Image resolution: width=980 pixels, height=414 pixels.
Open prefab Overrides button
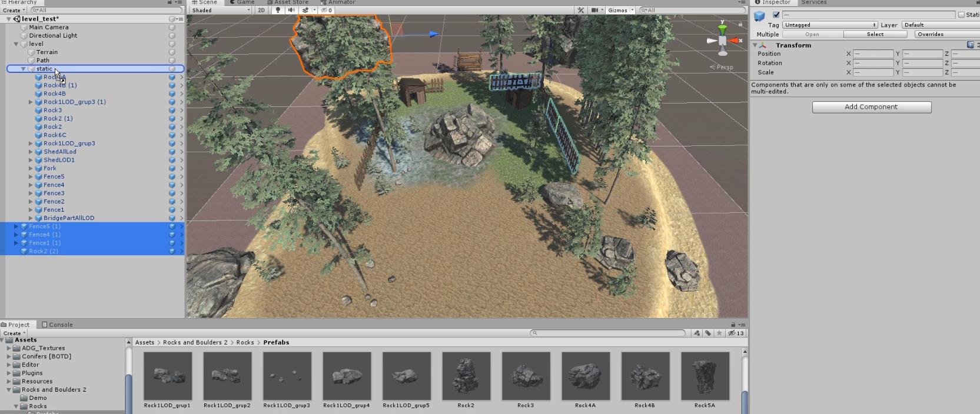pos(946,34)
